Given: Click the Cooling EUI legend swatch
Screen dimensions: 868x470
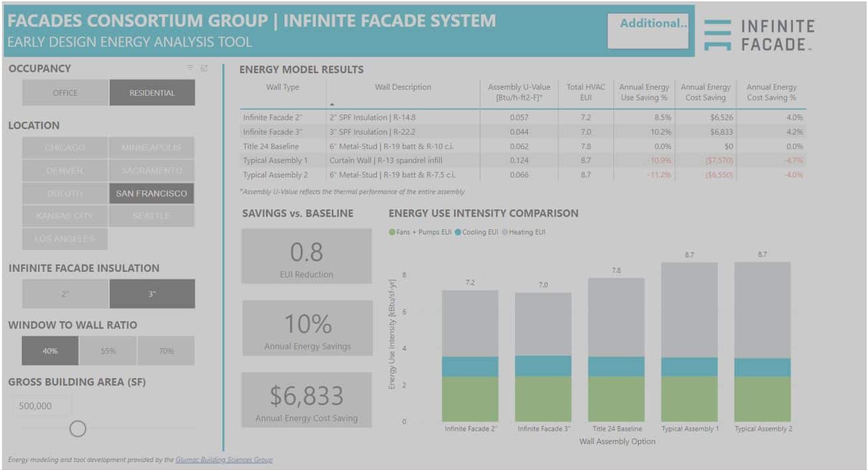Looking at the screenshot, I should pos(458,233).
